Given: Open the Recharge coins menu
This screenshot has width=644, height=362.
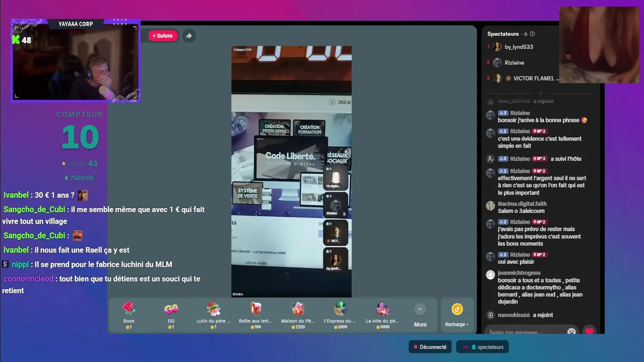Looking at the screenshot, I should tap(457, 316).
